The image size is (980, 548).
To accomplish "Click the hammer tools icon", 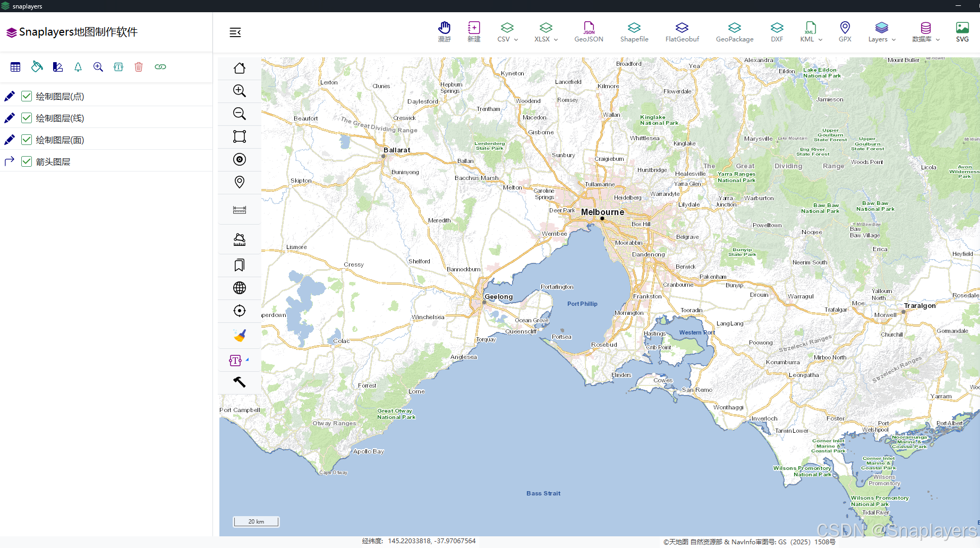I will pos(240,382).
